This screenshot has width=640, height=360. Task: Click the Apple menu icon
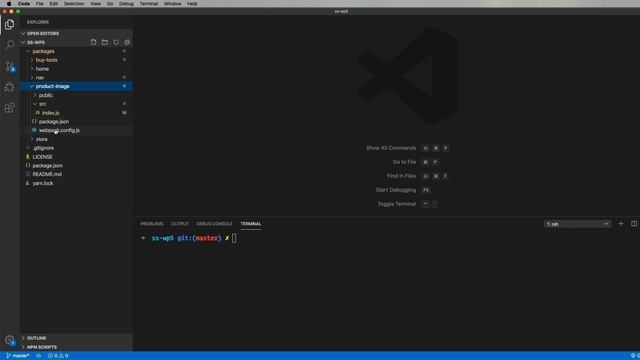pyautogui.click(x=9, y=4)
